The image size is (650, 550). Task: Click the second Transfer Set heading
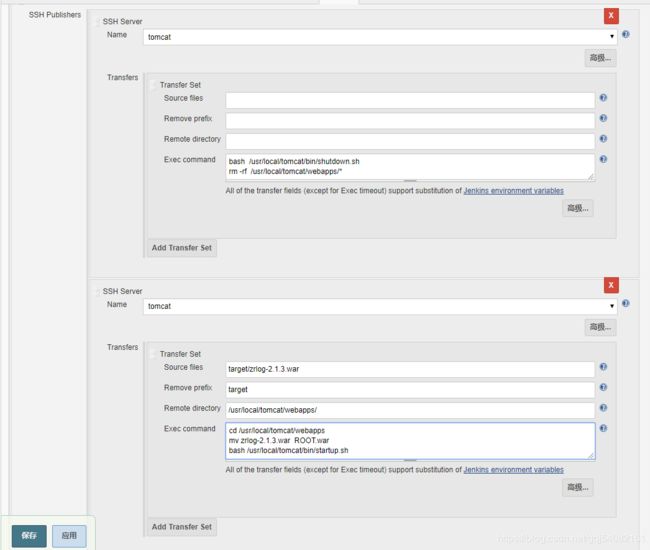tap(180, 354)
